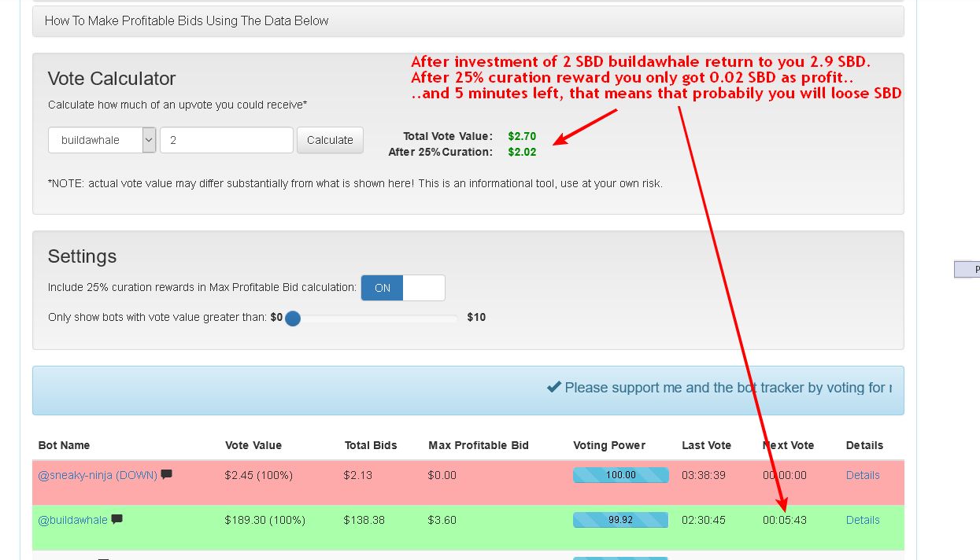The image size is (980, 560).
Task: Toggle the 25% curation rewards ON switch
Action: (403, 288)
